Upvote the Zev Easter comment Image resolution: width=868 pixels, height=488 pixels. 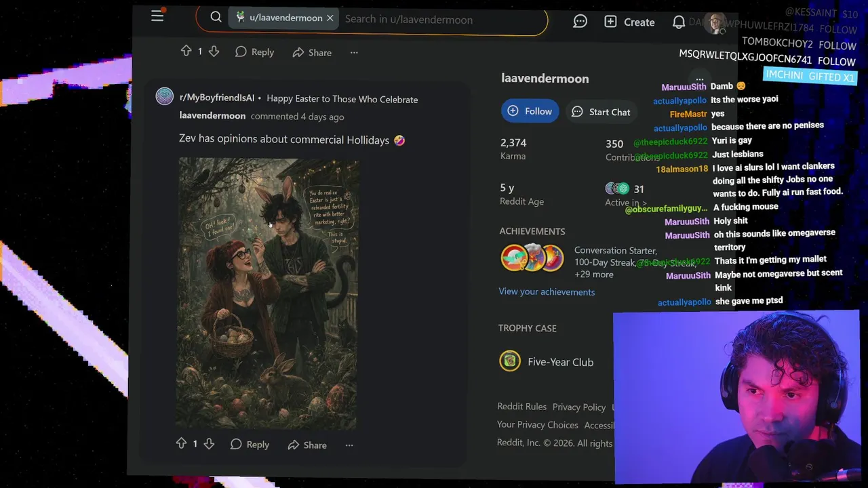(x=181, y=443)
